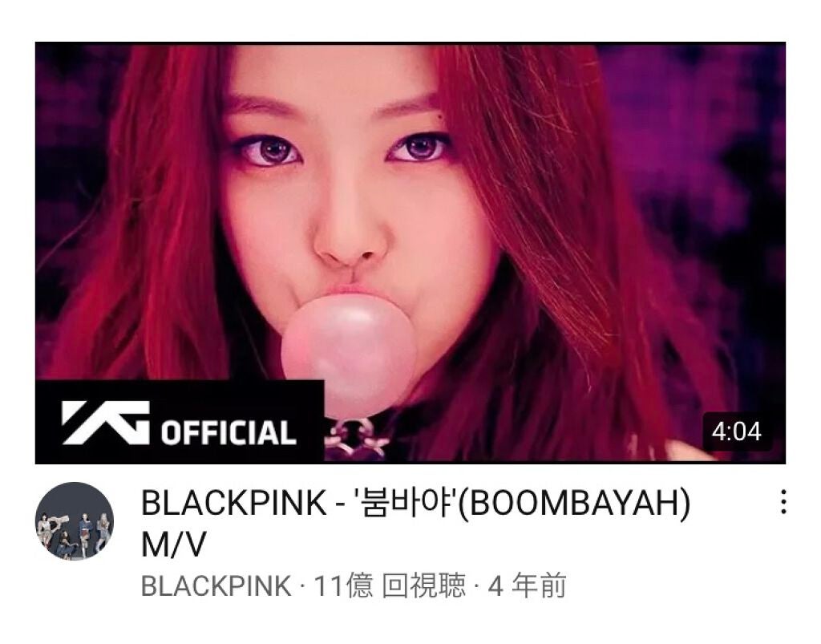Click the YG logo on the thumbnail
821x644 pixels.
click(106, 423)
